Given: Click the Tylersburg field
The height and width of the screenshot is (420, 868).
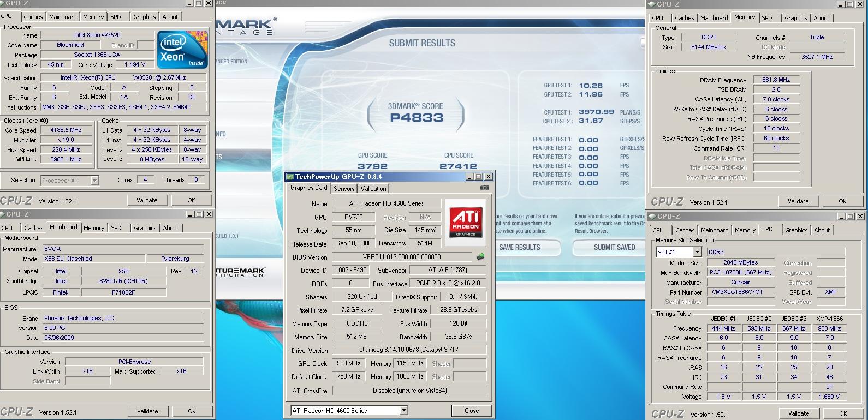Looking at the screenshot, I should click(175, 259).
